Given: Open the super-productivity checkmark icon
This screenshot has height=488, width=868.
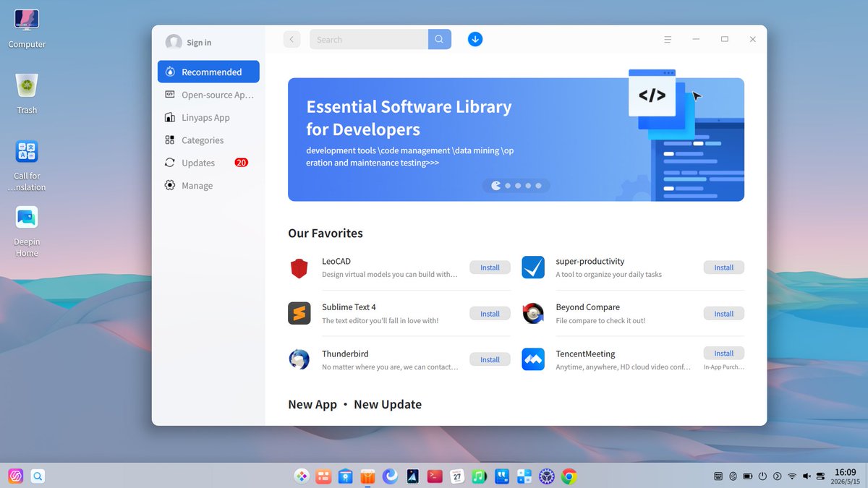Looking at the screenshot, I should point(533,267).
